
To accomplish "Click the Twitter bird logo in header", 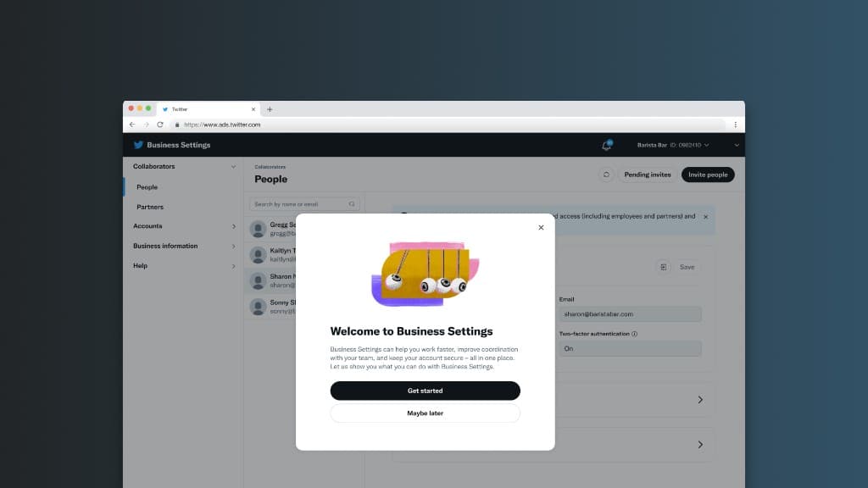I will point(138,145).
